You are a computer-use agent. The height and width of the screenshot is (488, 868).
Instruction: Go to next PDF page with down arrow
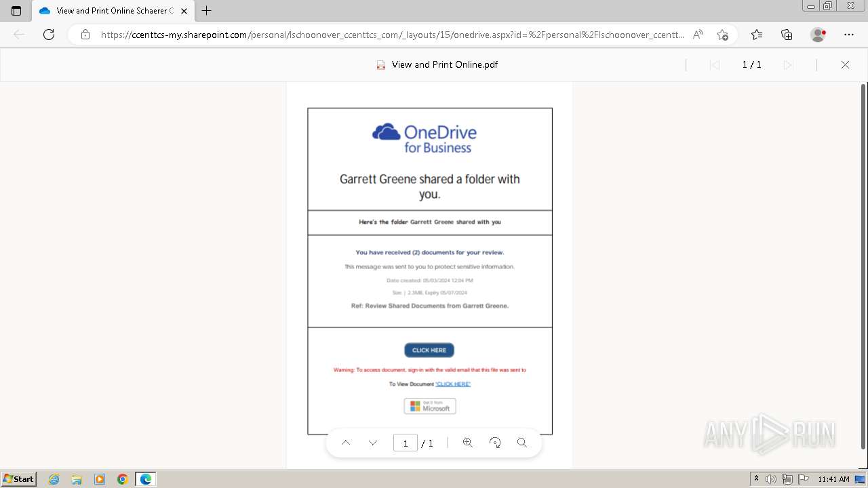coord(373,443)
